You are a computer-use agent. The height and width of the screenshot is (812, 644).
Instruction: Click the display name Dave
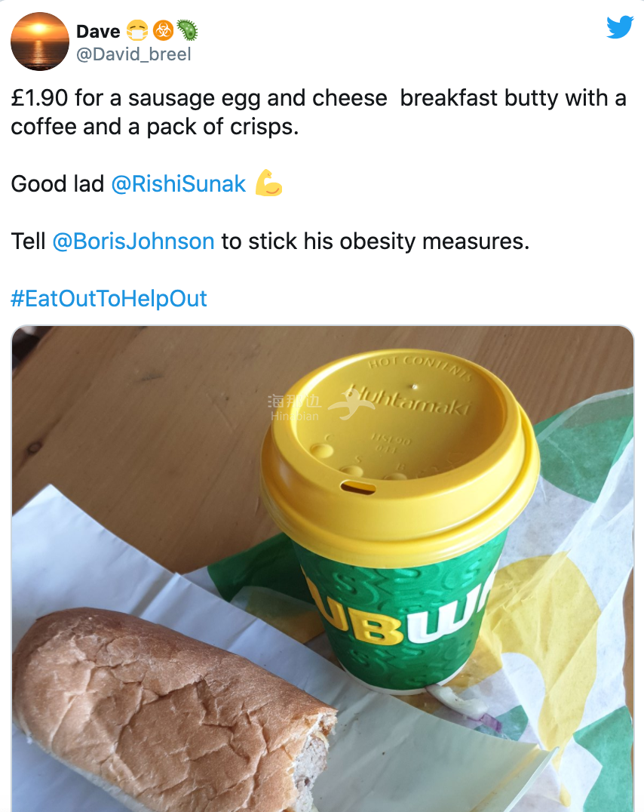pyautogui.click(x=98, y=31)
